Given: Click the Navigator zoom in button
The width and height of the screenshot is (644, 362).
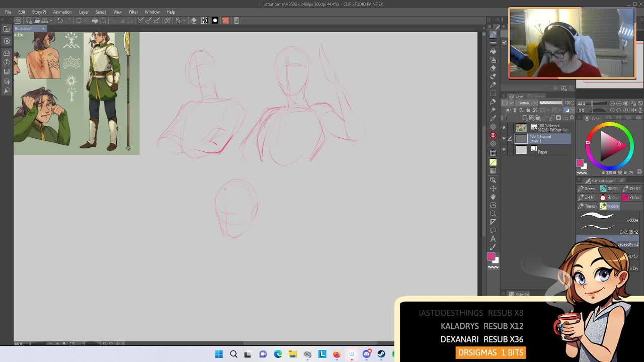Looking at the screenshot, I should tap(619, 103).
